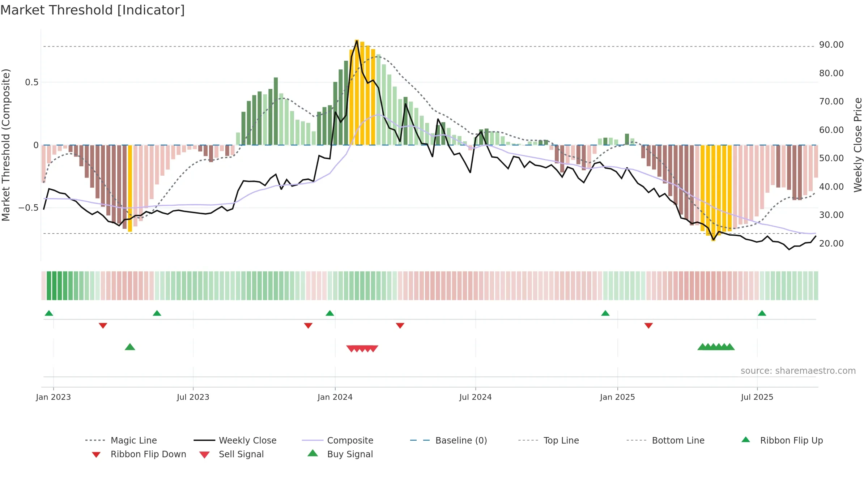Toggle the Bottom Line legend entry
Screen dimensions: 868x488
point(665,440)
